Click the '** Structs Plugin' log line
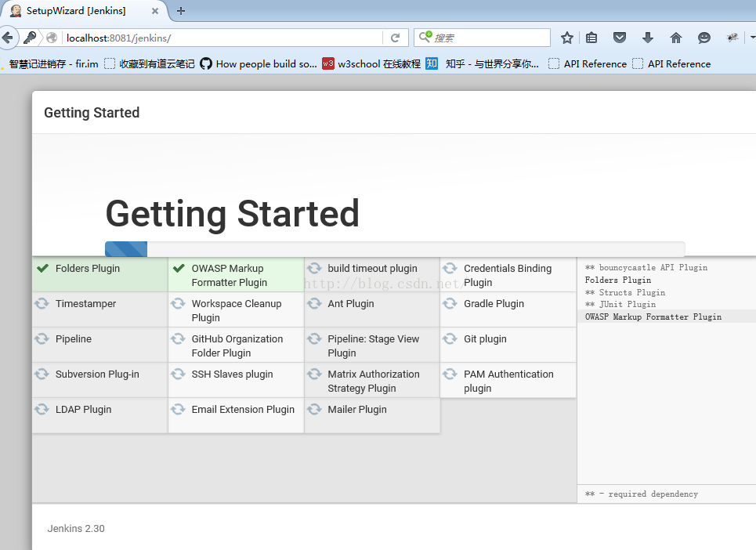The image size is (756, 550). tap(625, 292)
